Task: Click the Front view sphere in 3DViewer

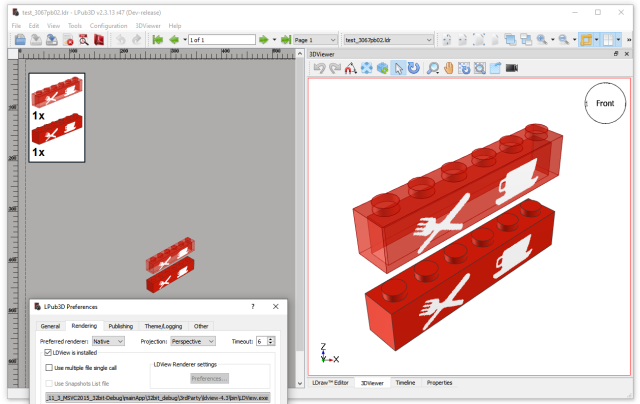Action: point(605,103)
